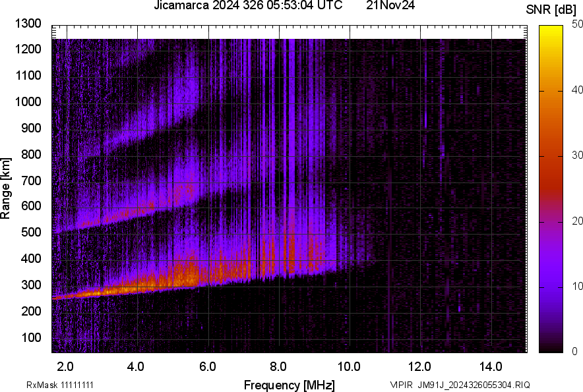Click the range tick label '700'
Screen dimensions: 583x392
(31, 181)
